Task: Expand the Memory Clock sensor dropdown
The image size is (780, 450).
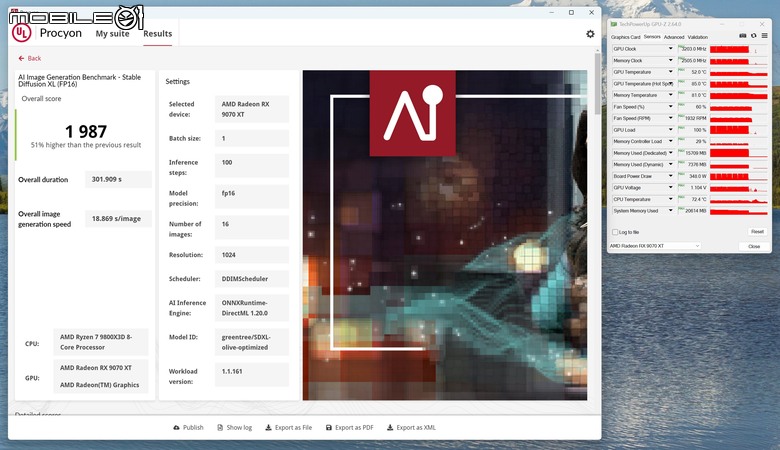Action: [x=671, y=60]
